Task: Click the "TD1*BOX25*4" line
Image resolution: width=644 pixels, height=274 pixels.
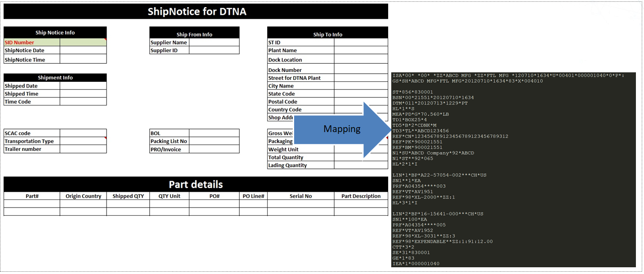Action: 410,119
